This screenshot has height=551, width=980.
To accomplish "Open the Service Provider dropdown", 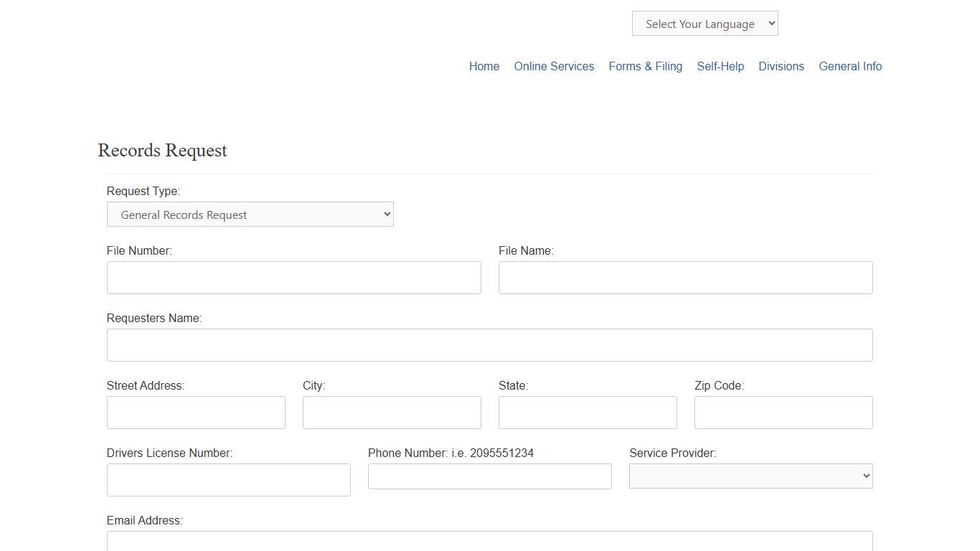I will [x=750, y=476].
